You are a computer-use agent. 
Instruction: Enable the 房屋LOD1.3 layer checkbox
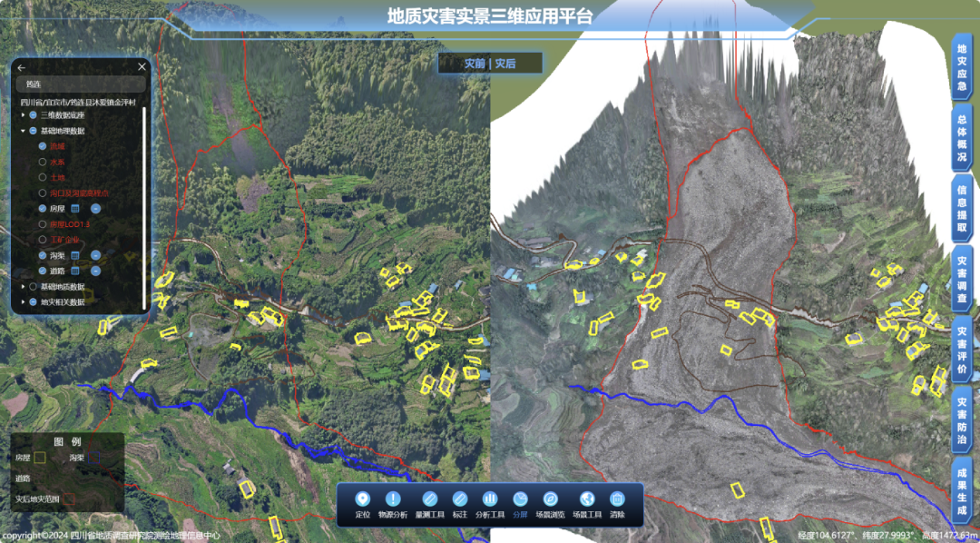click(x=43, y=224)
